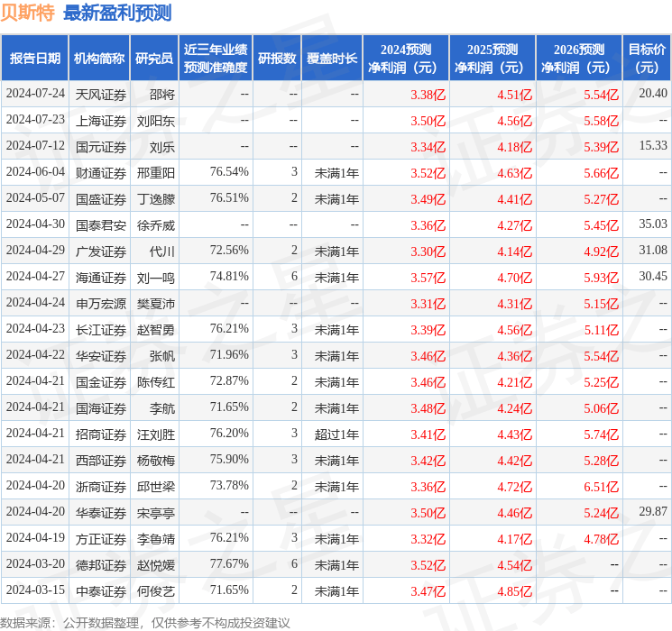Click the 华泰证券 institution cell

point(101,513)
